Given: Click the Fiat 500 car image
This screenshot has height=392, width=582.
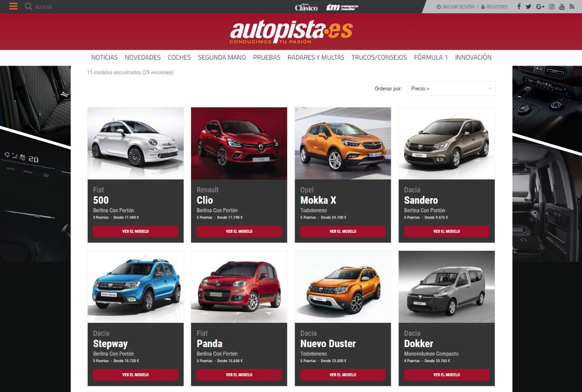Looking at the screenshot, I should [x=135, y=143].
